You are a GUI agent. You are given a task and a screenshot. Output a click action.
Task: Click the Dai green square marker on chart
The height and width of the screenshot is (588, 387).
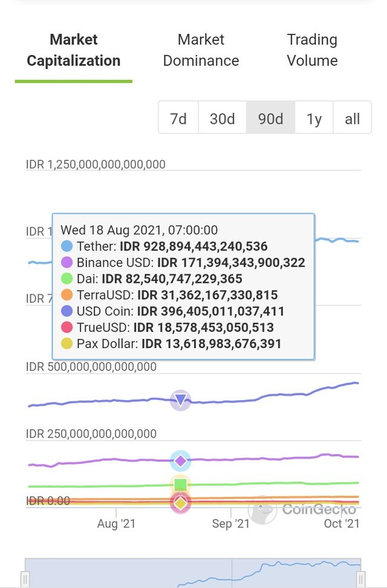181,485
